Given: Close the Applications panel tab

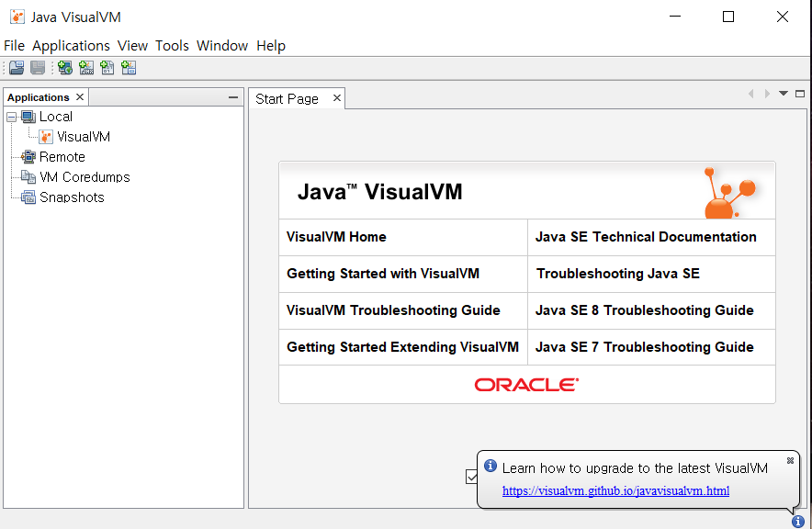Looking at the screenshot, I should [x=80, y=96].
